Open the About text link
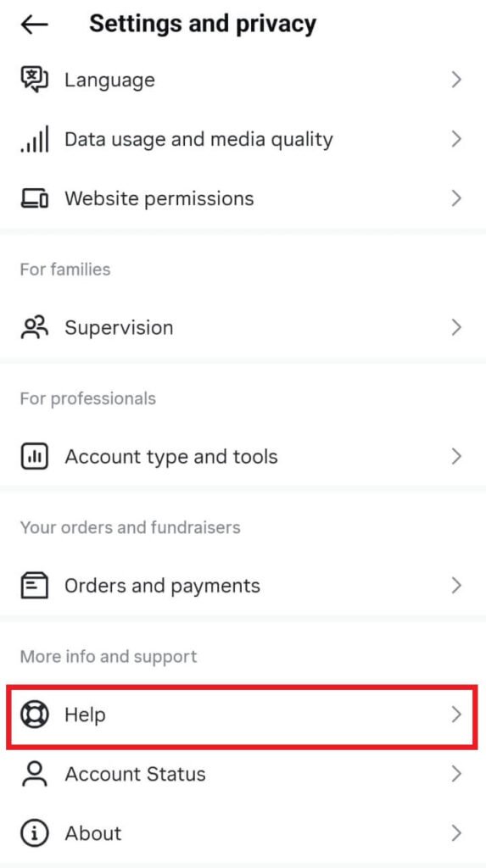 (93, 832)
